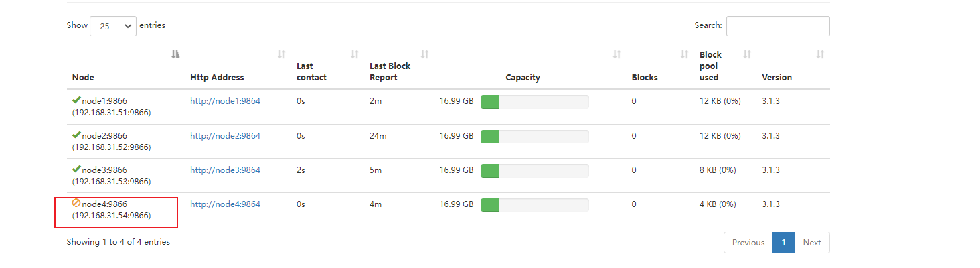Open the http://node4:9864 link

coord(225,204)
